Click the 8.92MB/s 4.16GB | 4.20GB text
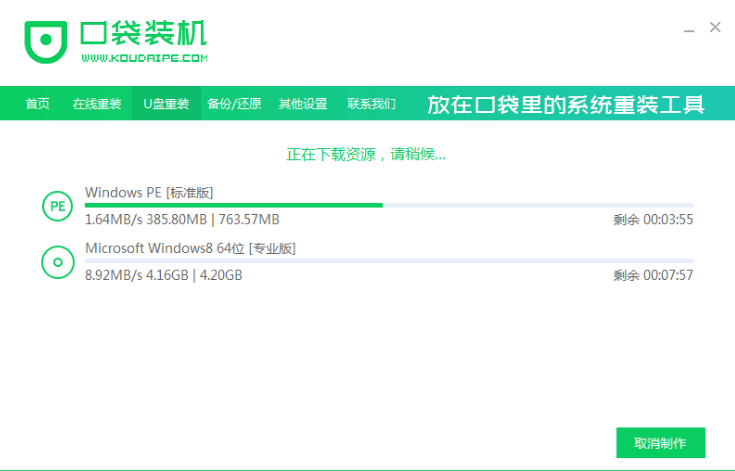Screen dimensions: 735x471 tap(164, 275)
